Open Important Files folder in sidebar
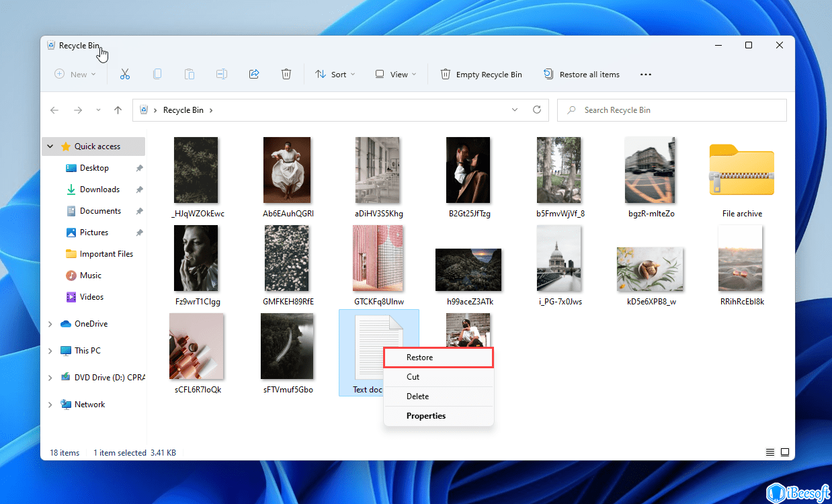This screenshot has height=504, width=832. pyautogui.click(x=106, y=254)
